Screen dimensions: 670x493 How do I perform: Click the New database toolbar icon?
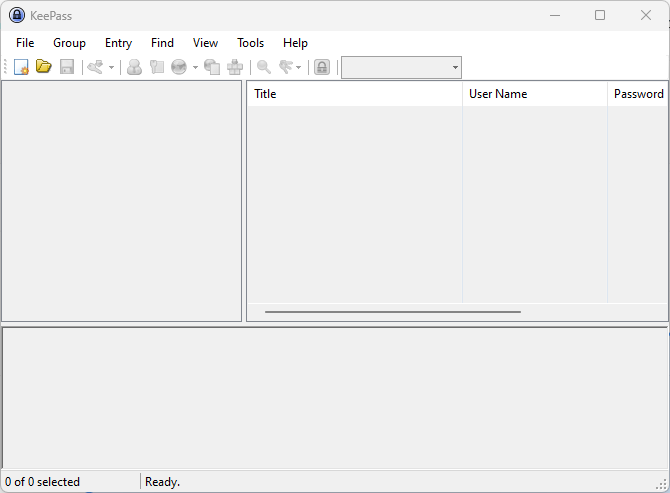pyautogui.click(x=21, y=67)
